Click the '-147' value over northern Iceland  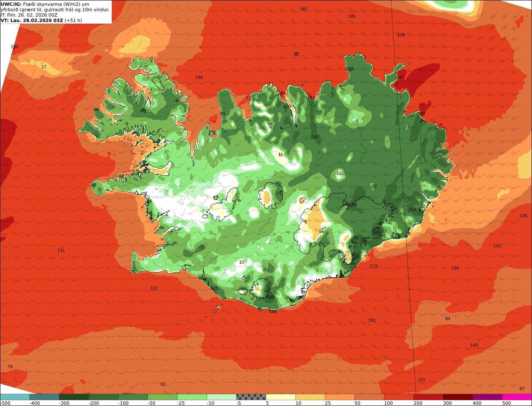pyautogui.click(x=315, y=137)
